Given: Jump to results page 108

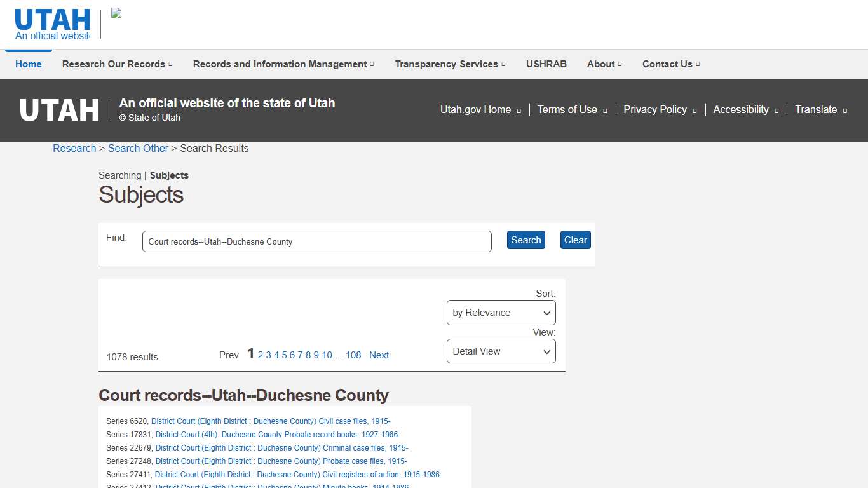Looking at the screenshot, I should point(353,355).
